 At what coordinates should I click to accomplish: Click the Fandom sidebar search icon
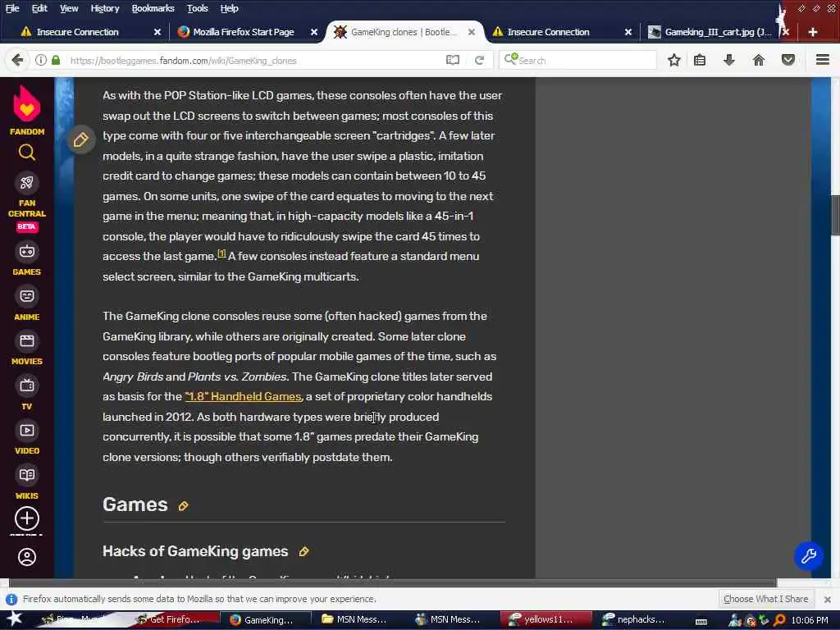(27, 153)
